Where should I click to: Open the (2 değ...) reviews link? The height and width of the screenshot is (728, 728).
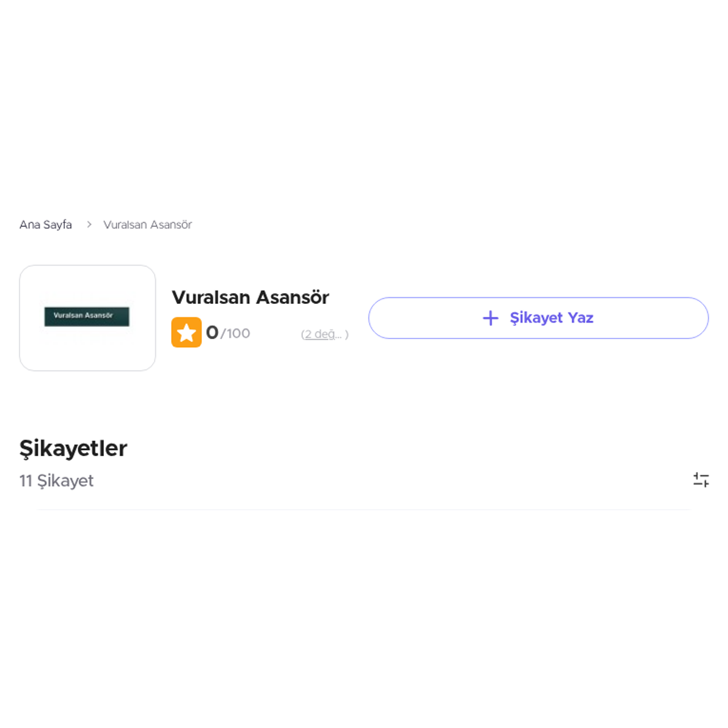325,334
